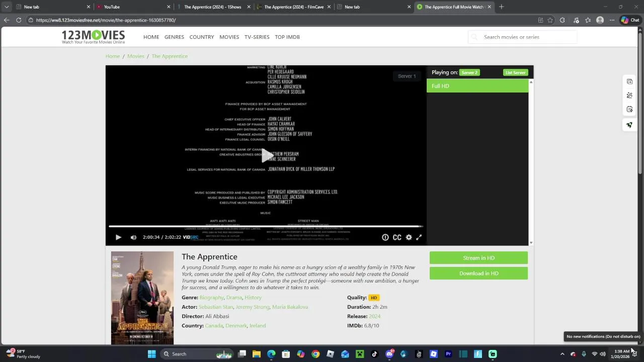Open the Ireland country link
Viewport: 644px width, 362px height.
click(258, 326)
